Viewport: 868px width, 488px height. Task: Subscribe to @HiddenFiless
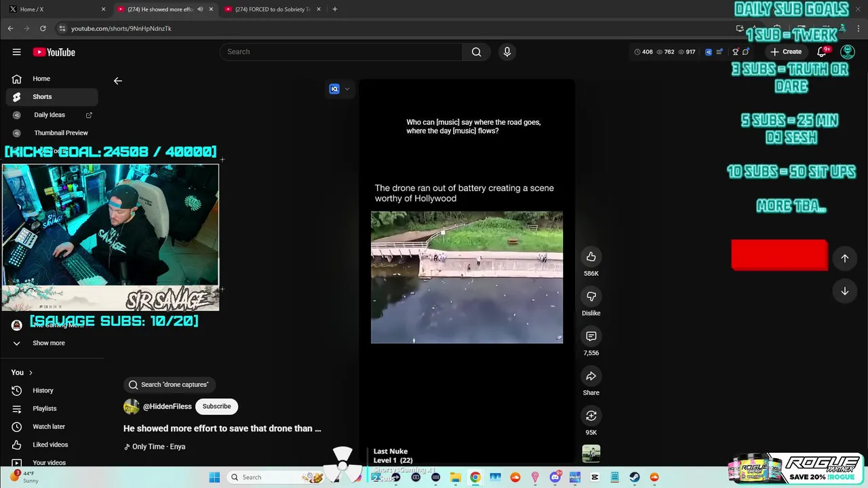tap(216, 407)
